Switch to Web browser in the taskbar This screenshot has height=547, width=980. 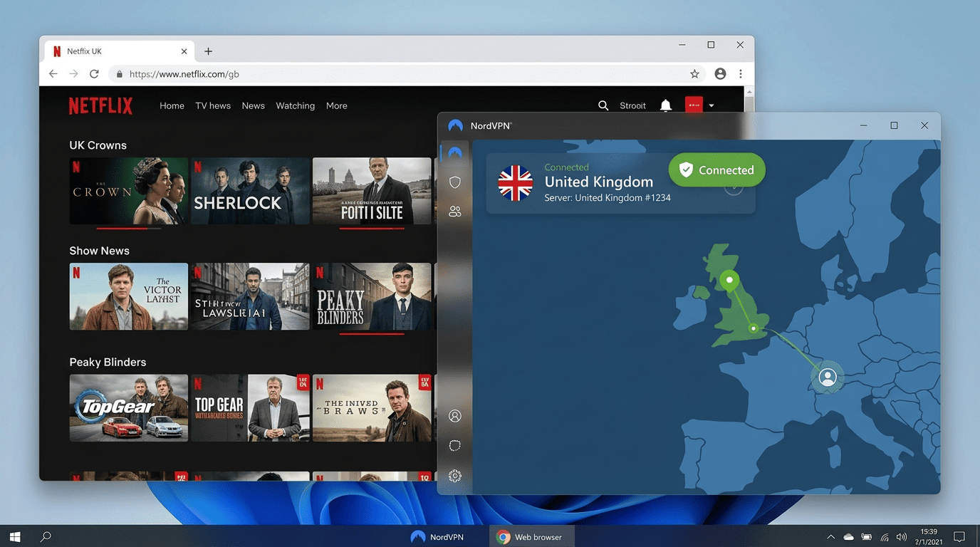[x=531, y=537]
